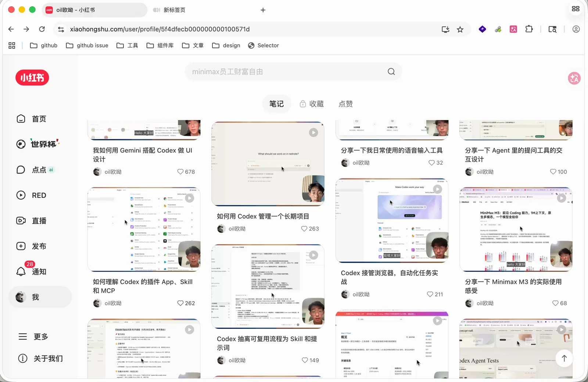Click the purple diamond extension icon
Screen dimensions: 588x382
pyautogui.click(x=483, y=29)
